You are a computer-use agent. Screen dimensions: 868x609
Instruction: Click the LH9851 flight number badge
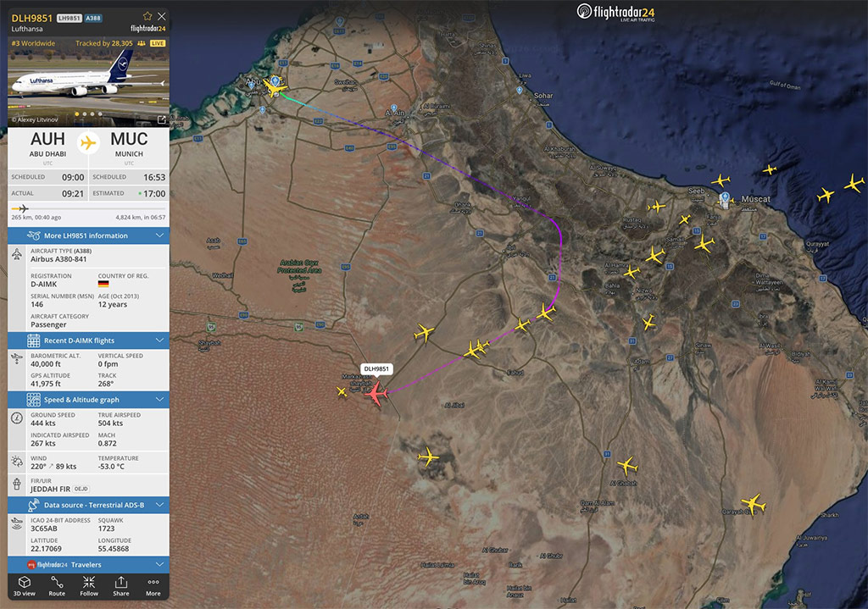tap(68, 17)
